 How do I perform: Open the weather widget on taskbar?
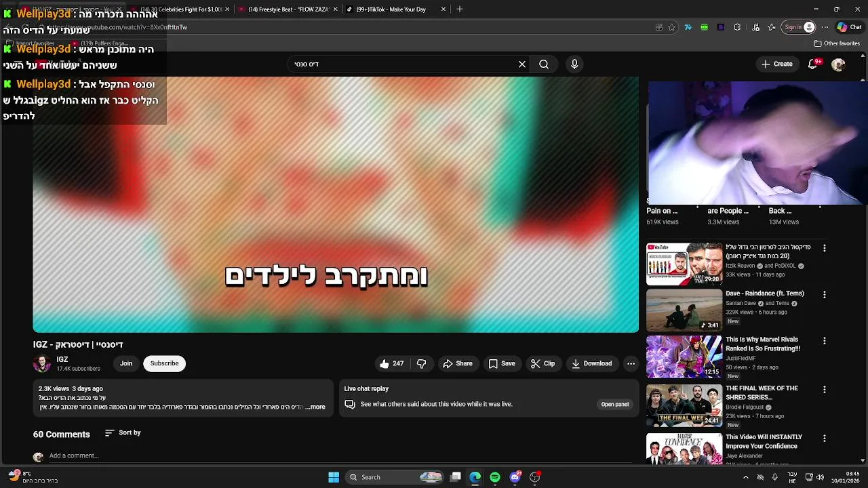coord(33,477)
